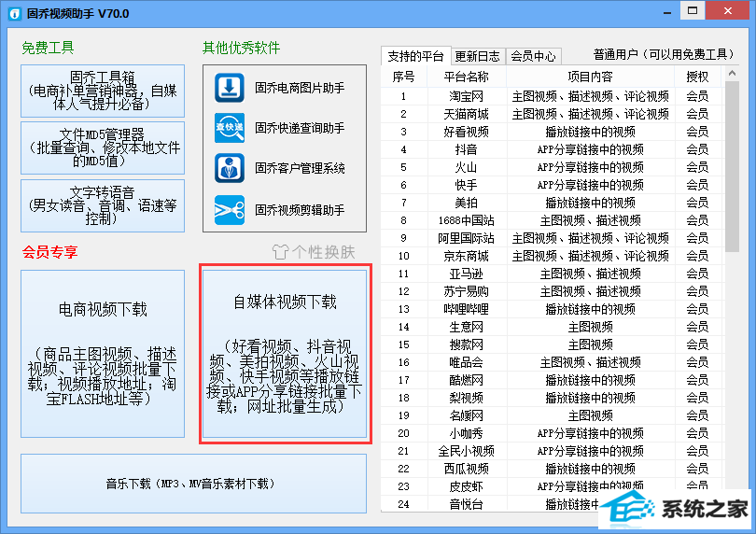Click the 查快递 express query icon
This screenshot has height=534, width=756.
coord(230,128)
